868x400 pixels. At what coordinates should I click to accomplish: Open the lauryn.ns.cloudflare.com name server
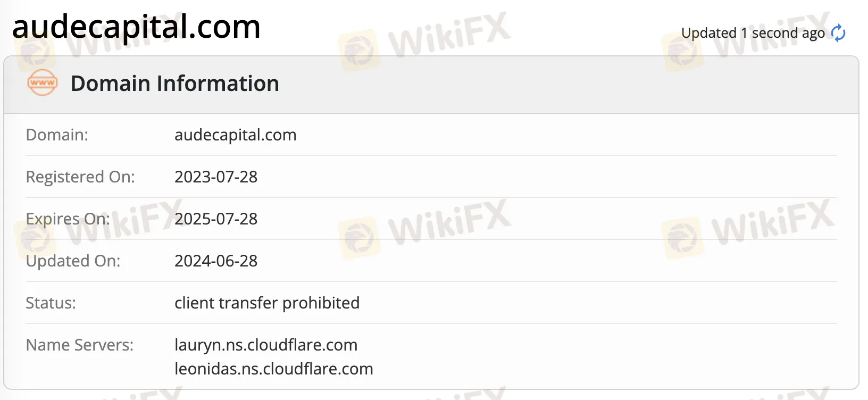tap(266, 345)
